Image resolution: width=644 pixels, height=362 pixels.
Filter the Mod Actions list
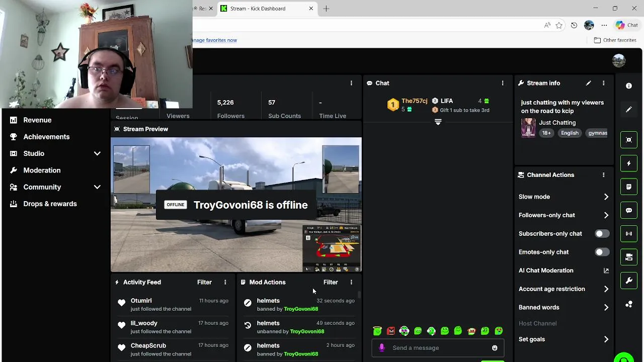coord(331,283)
